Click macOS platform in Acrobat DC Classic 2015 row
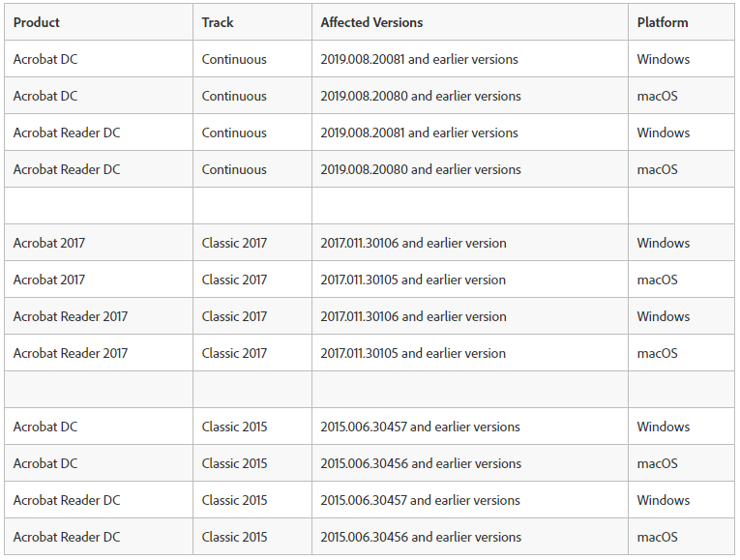 (658, 463)
